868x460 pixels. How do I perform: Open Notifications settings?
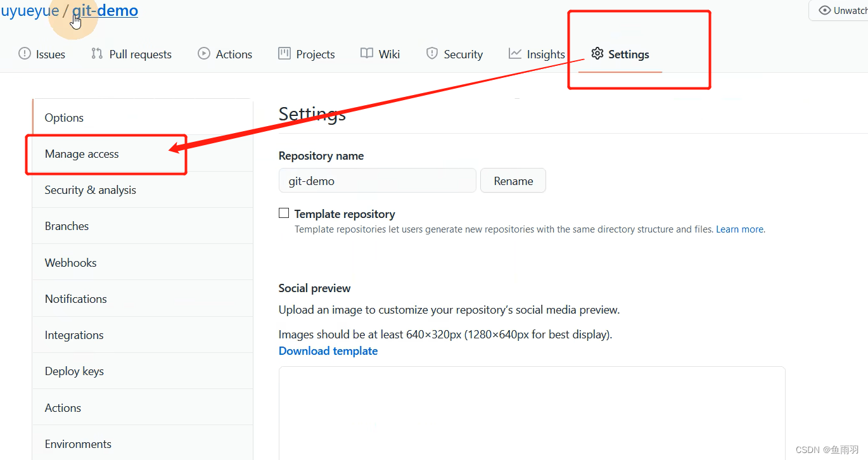click(x=143, y=298)
